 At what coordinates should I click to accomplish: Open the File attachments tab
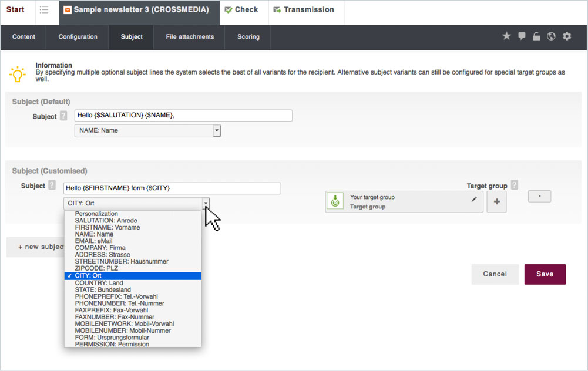[x=190, y=37]
